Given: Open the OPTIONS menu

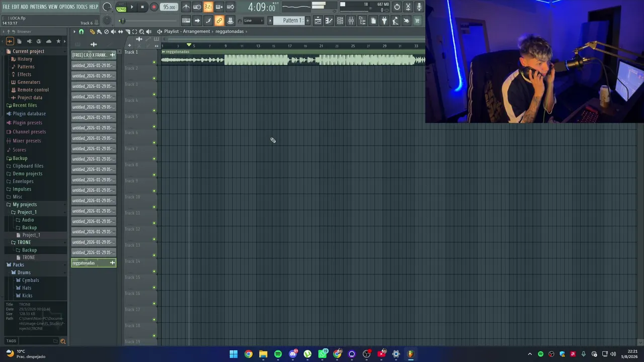Looking at the screenshot, I should tap(67, 7).
